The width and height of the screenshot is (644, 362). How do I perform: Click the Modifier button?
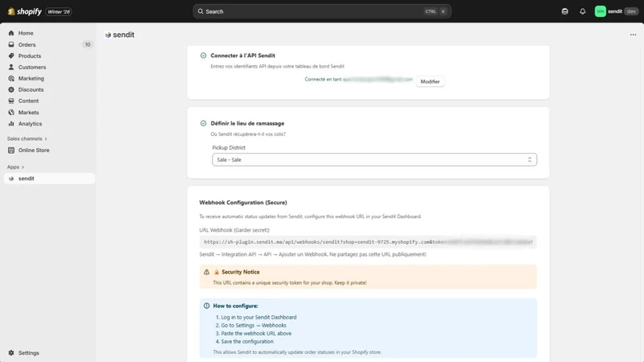coord(430,81)
